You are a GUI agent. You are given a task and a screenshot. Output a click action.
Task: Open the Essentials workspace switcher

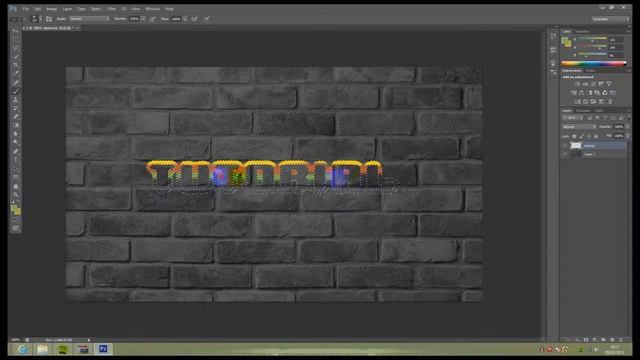coord(610,19)
